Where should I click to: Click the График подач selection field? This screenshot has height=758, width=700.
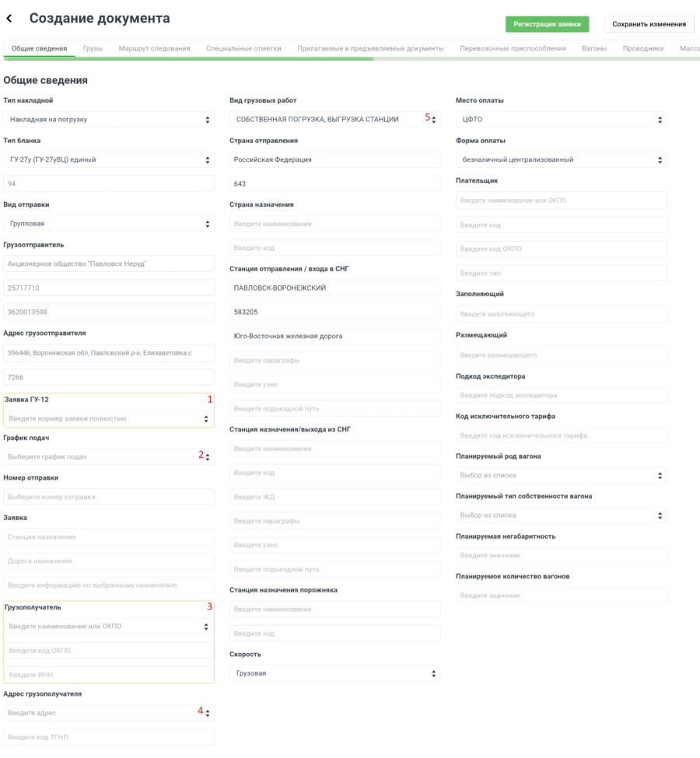click(x=101, y=457)
